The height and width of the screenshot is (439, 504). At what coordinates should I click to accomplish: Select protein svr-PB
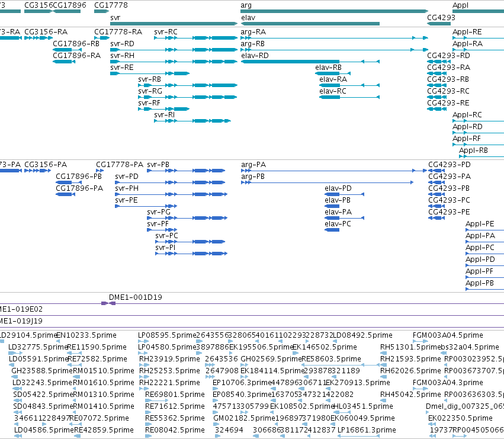tap(186, 171)
